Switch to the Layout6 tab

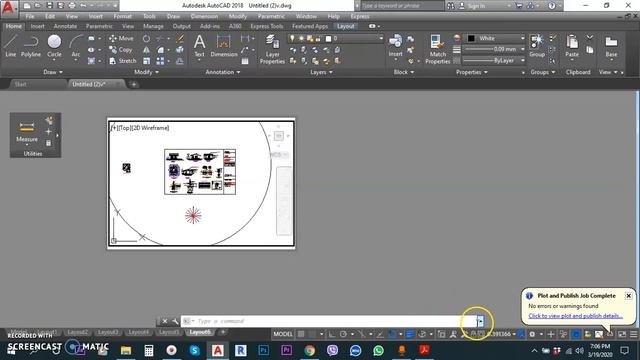tap(200, 332)
